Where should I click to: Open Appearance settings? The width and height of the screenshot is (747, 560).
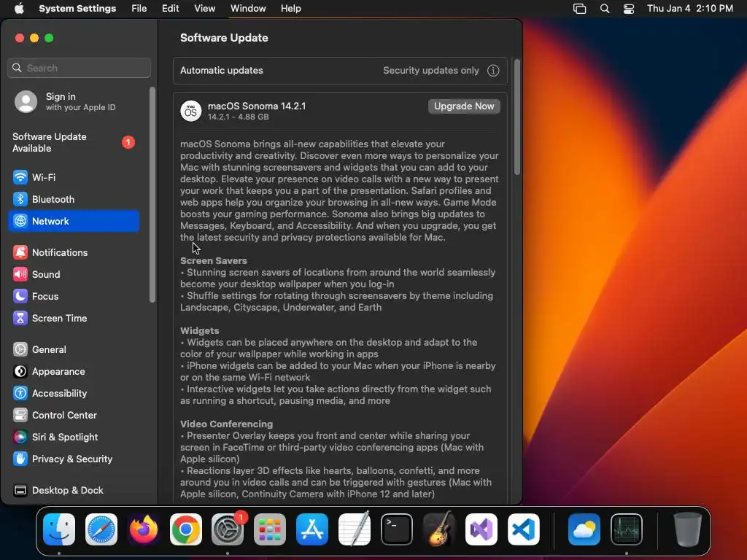click(x=74, y=371)
